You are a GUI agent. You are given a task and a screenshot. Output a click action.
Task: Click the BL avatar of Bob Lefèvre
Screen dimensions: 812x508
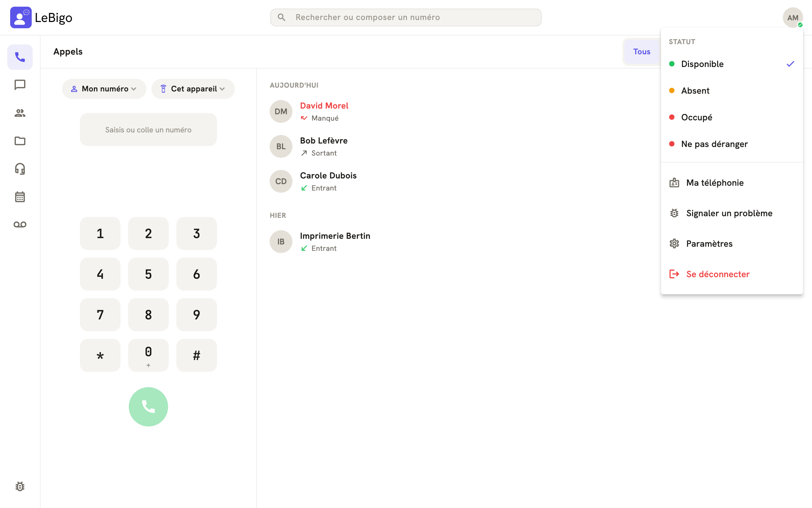[x=281, y=146]
